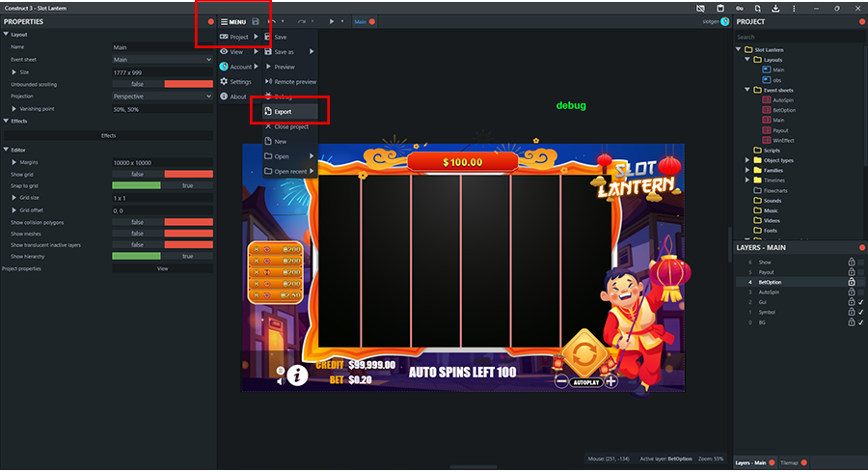Open the Projection dropdown
This screenshot has width=868, height=472.
[x=162, y=97]
